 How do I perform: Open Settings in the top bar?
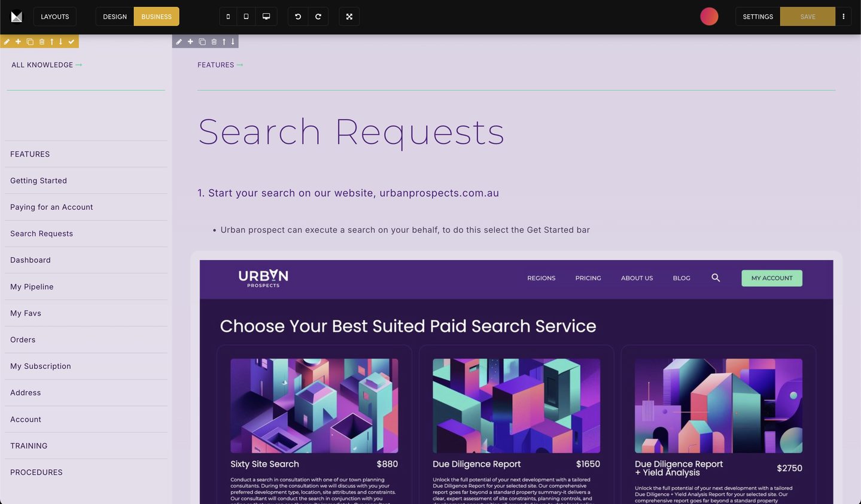click(x=757, y=17)
